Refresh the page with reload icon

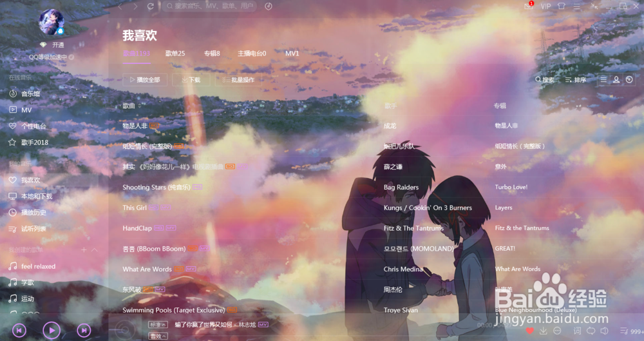[x=150, y=6]
